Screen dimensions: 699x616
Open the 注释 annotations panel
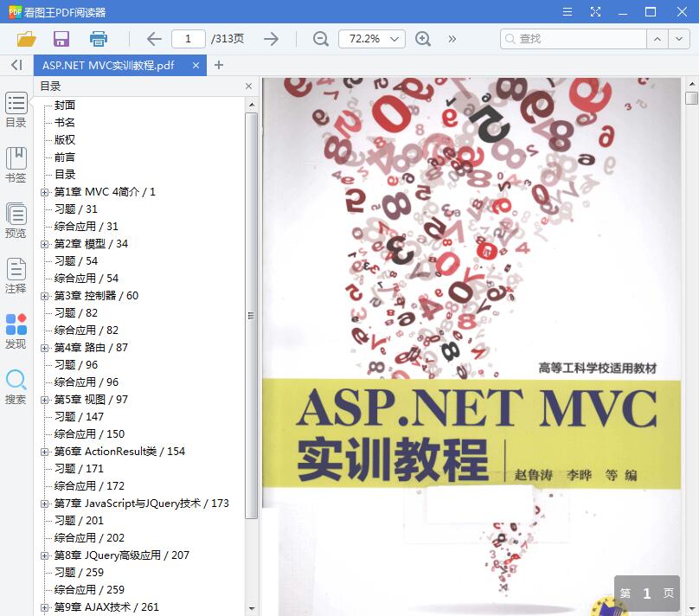click(x=16, y=275)
